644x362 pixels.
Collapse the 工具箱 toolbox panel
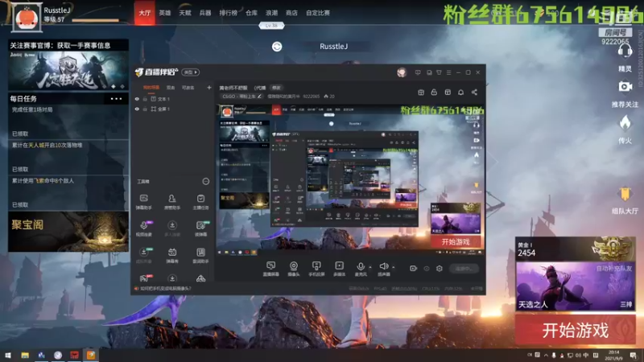pyautogui.click(x=206, y=181)
